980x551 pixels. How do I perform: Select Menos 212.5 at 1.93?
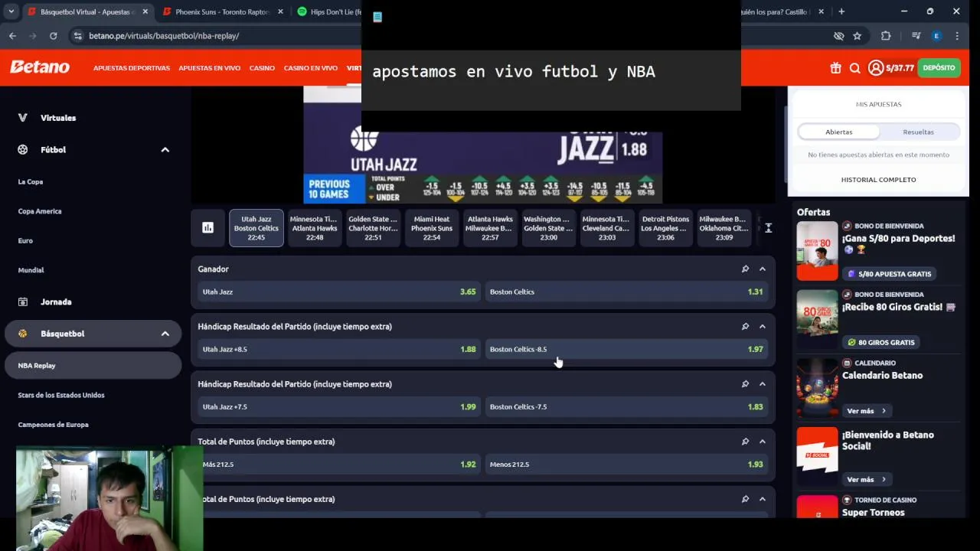click(626, 464)
